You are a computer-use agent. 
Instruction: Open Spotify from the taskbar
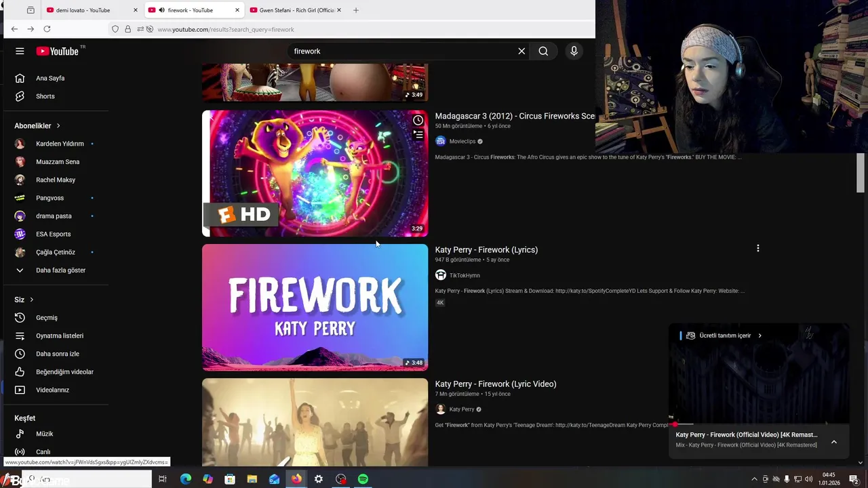click(363, 479)
